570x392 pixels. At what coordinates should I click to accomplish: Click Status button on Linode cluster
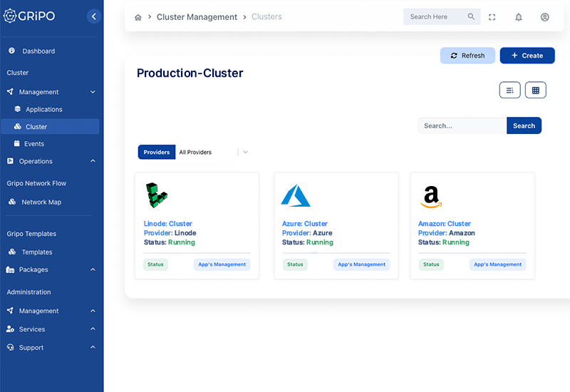tap(155, 264)
